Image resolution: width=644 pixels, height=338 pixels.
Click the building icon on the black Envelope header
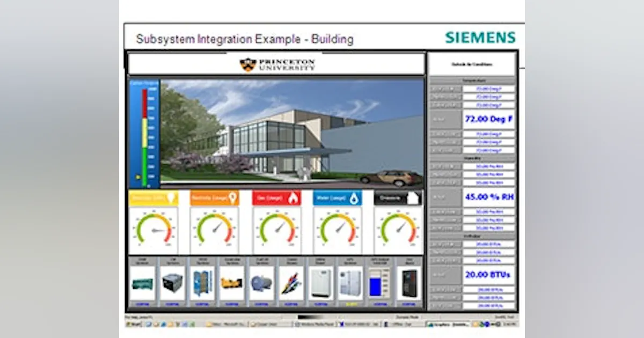pos(411,199)
